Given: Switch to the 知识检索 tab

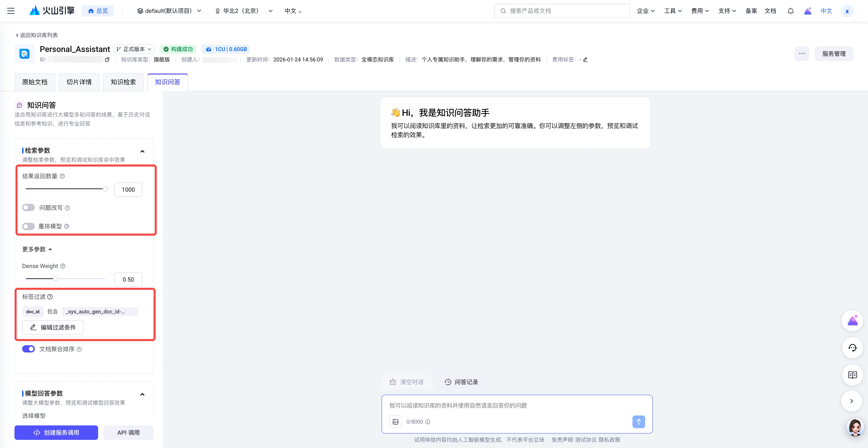Looking at the screenshot, I should (123, 82).
